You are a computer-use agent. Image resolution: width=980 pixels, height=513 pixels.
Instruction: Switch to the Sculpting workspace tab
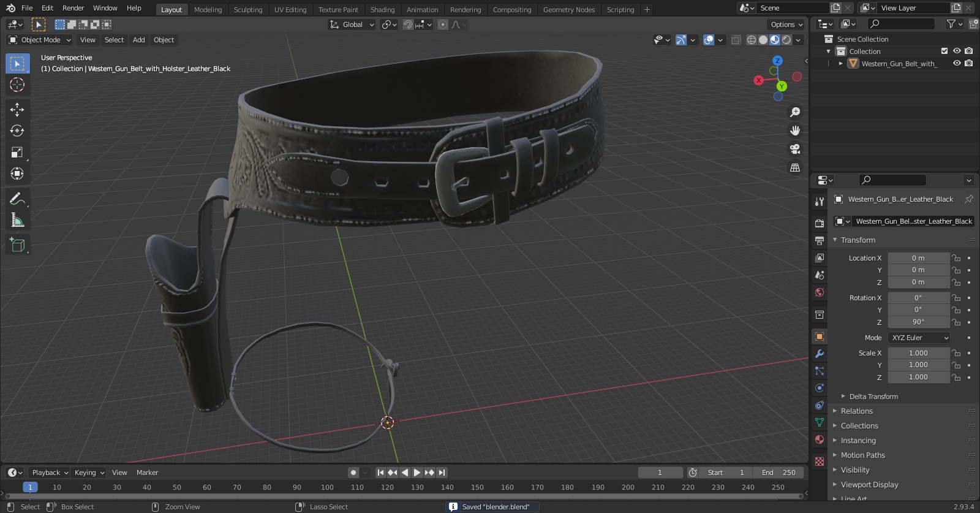click(x=248, y=10)
